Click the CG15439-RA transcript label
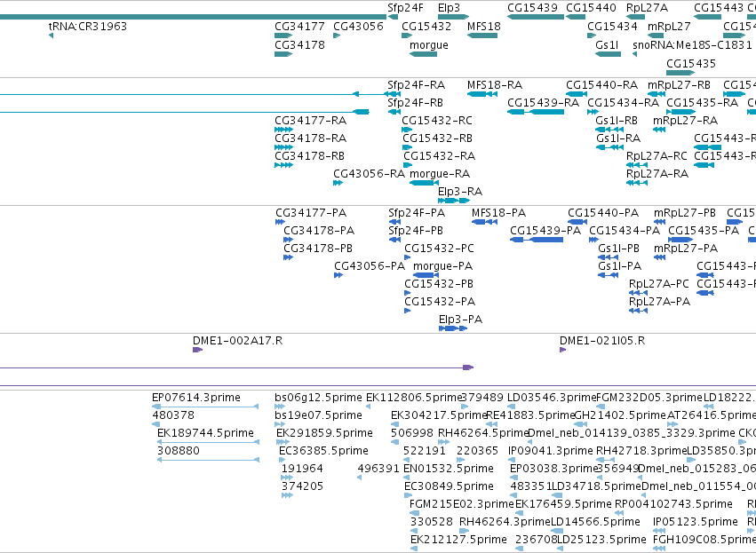 click(x=543, y=103)
